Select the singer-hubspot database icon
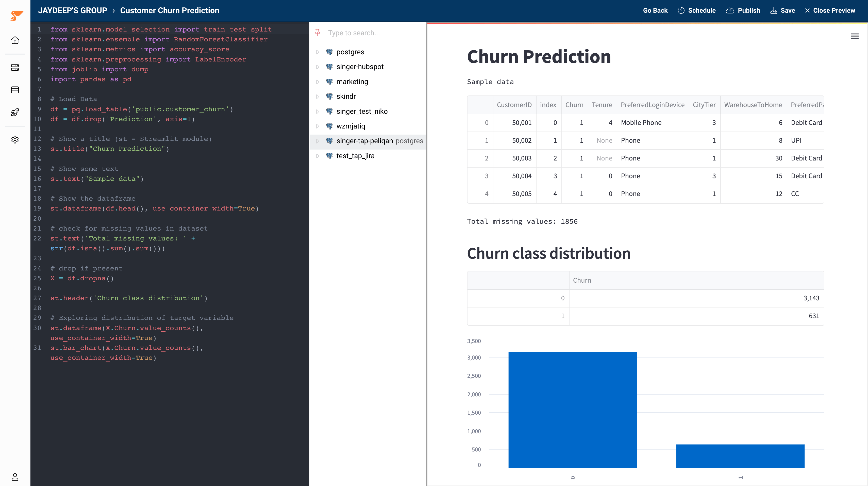This screenshot has height=486, width=868. click(329, 67)
